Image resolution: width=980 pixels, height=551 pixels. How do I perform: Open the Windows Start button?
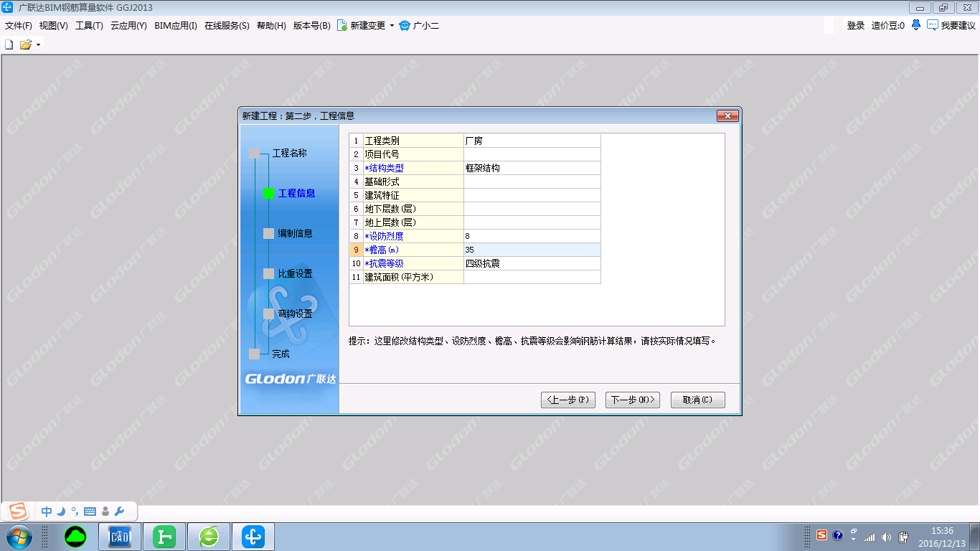point(19,536)
